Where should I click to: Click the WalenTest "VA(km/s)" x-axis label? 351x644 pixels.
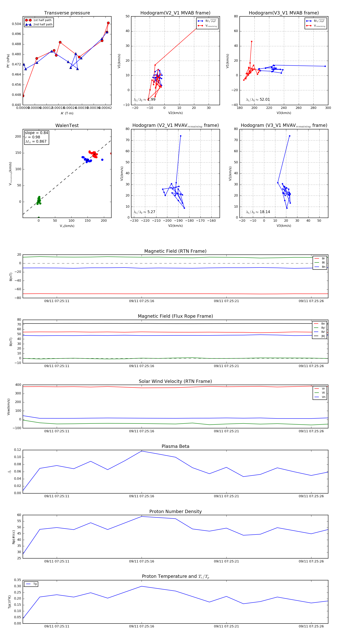point(67,226)
